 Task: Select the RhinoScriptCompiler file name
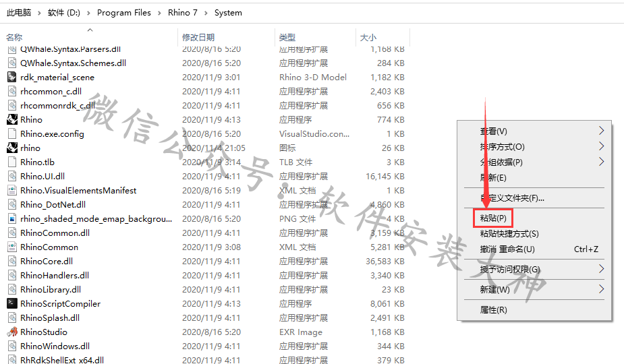(61, 303)
